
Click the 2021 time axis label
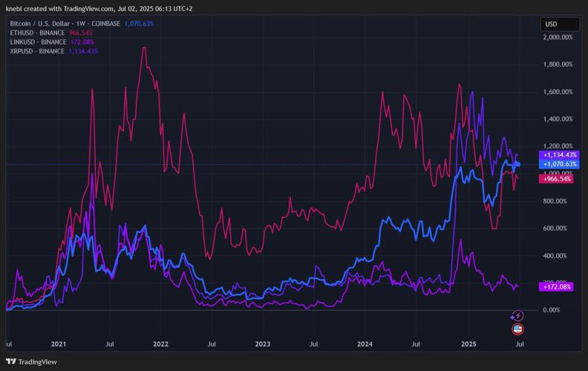coord(59,344)
